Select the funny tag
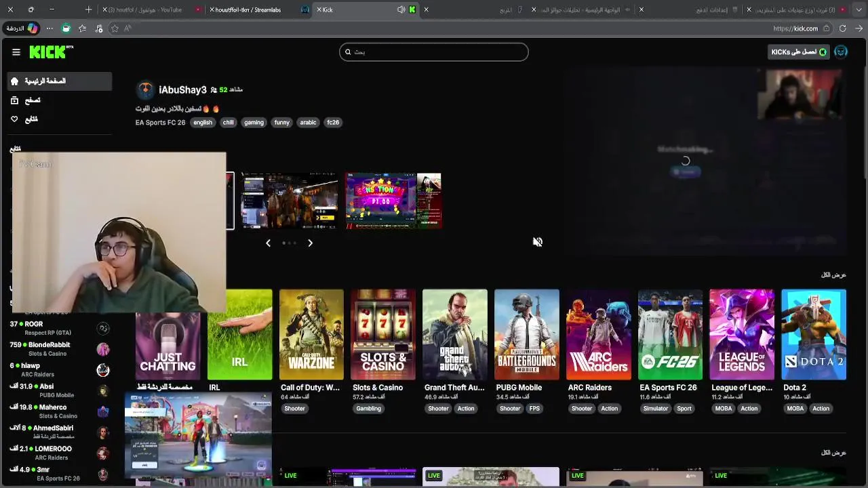Screen dimensions: 868x488 [x=282, y=123]
